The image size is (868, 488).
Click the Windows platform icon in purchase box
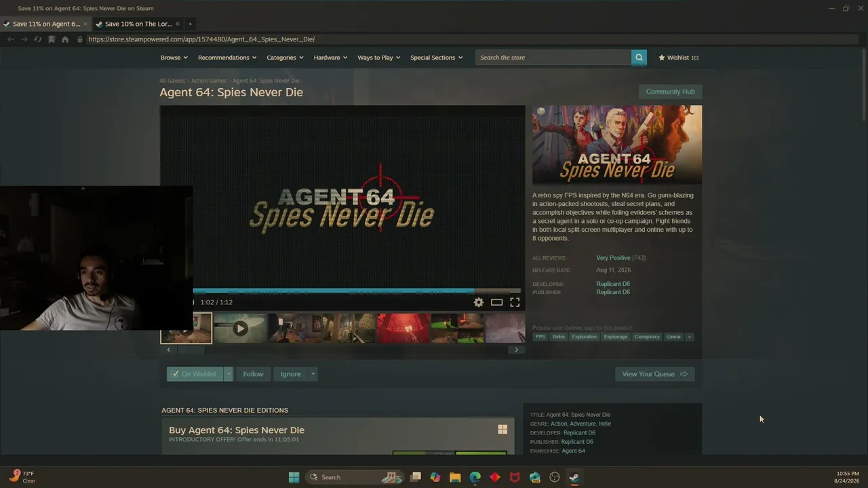click(x=502, y=430)
